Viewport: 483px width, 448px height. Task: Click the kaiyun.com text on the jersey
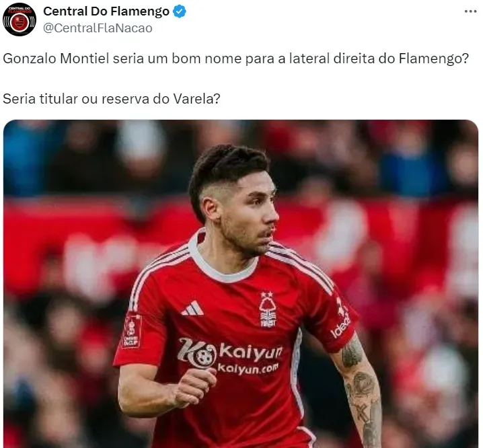248,367
